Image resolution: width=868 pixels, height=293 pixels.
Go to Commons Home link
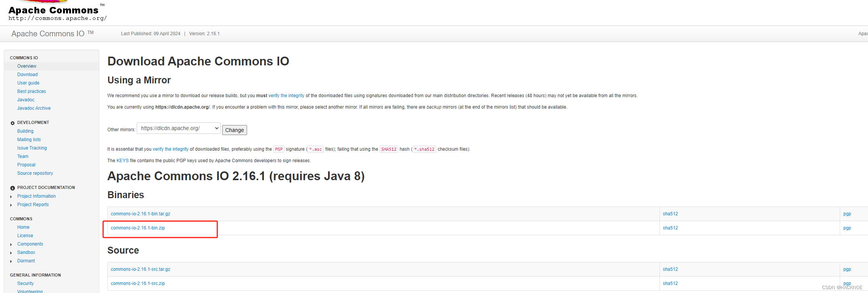point(23,227)
